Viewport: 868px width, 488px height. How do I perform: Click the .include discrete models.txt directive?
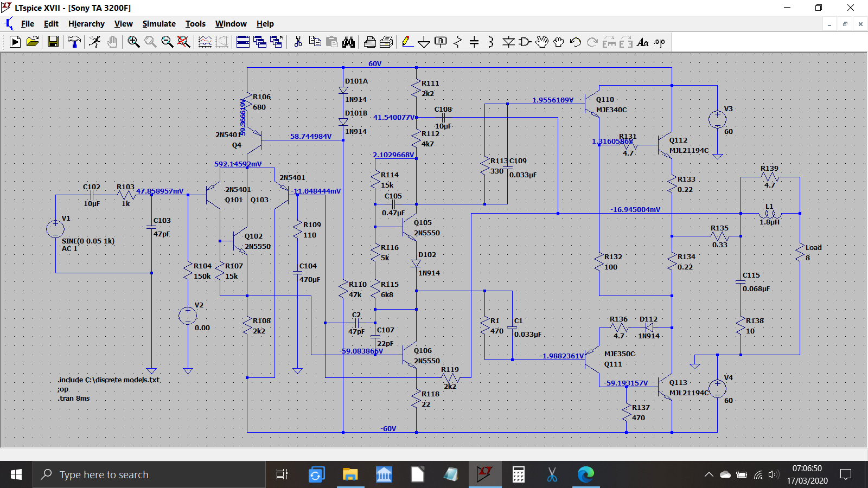coord(108,380)
